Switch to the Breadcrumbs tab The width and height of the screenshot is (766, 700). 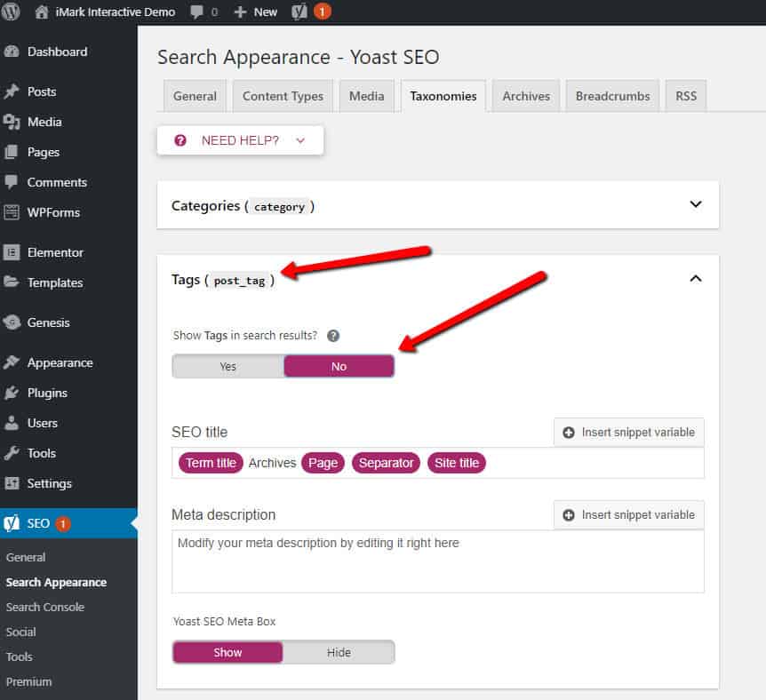pos(612,96)
